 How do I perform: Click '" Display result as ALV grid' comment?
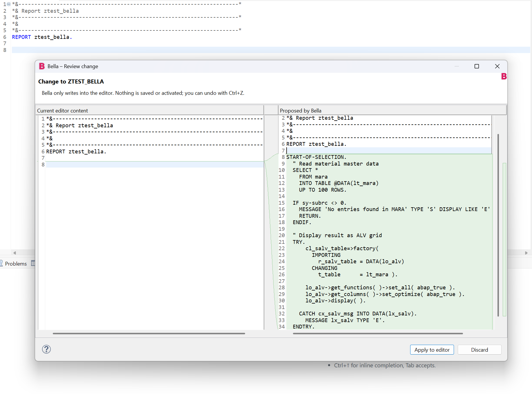[x=337, y=235]
